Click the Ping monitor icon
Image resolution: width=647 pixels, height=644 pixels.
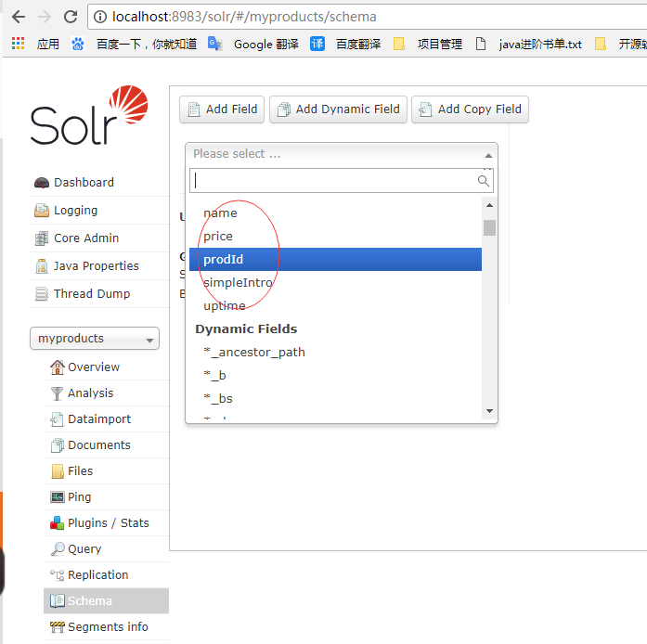click(58, 497)
